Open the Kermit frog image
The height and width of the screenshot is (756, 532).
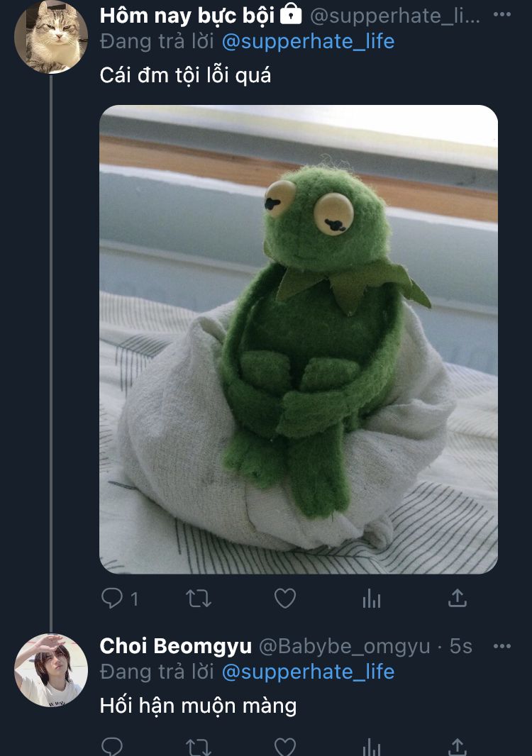(298, 339)
